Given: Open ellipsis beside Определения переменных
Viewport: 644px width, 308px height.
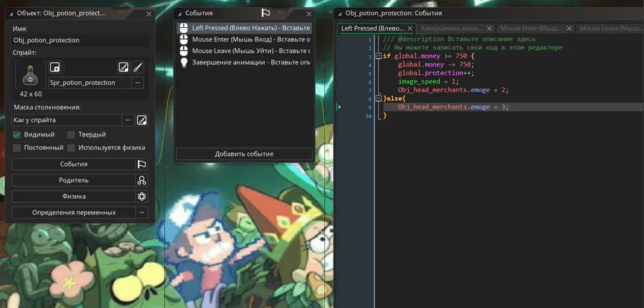Looking at the screenshot, I should [x=142, y=212].
